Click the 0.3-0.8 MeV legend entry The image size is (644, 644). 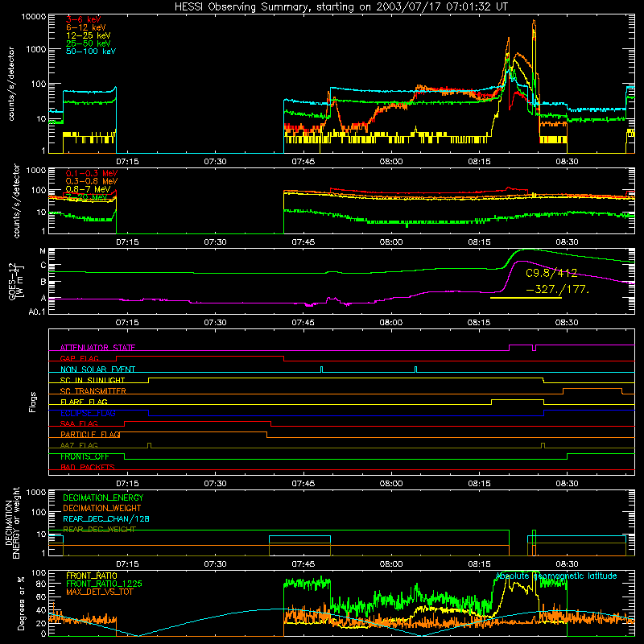(x=92, y=181)
